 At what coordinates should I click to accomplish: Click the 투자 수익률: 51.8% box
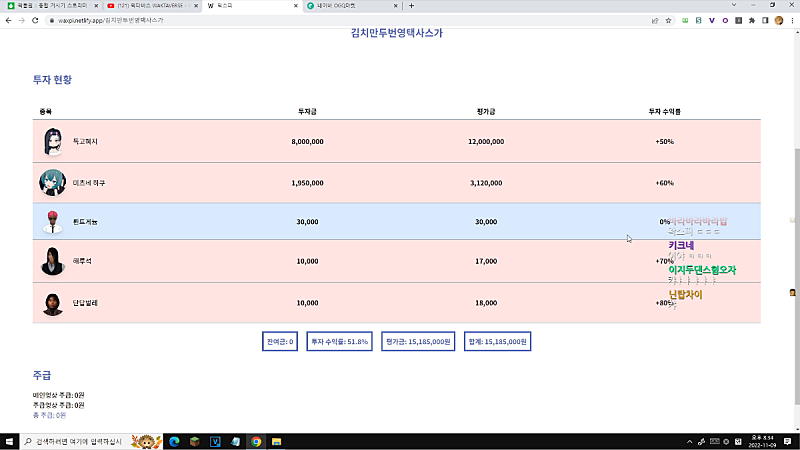pos(339,341)
